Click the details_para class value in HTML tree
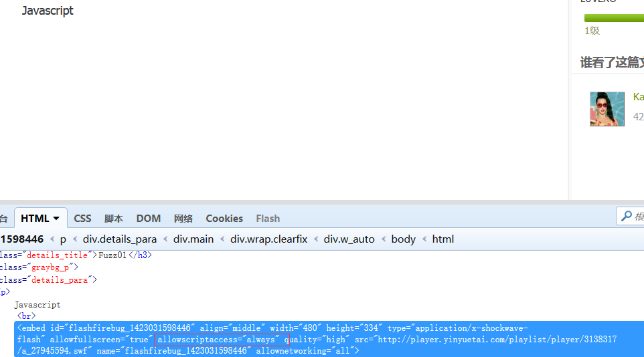This screenshot has width=644, height=357. click(60, 280)
